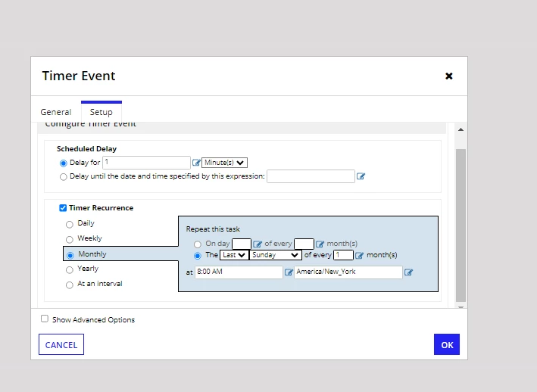The image size is (537, 392).
Task: Choose the Yearly recurrence option
Action: tap(70, 270)
